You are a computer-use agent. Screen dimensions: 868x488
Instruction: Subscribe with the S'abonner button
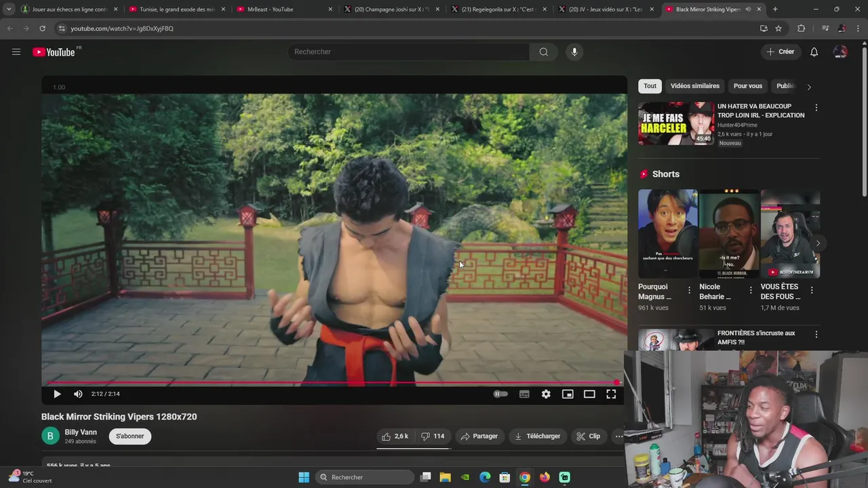(x=130, y=436)
